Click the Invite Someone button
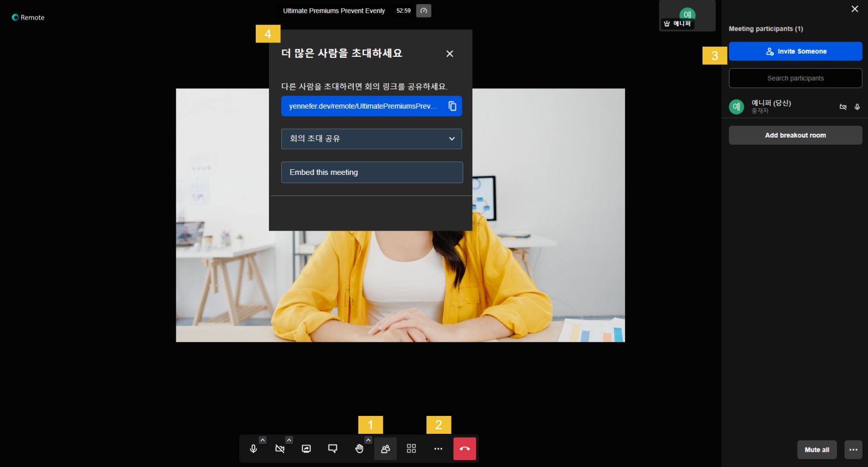868x467 pixels. (795, 52)
